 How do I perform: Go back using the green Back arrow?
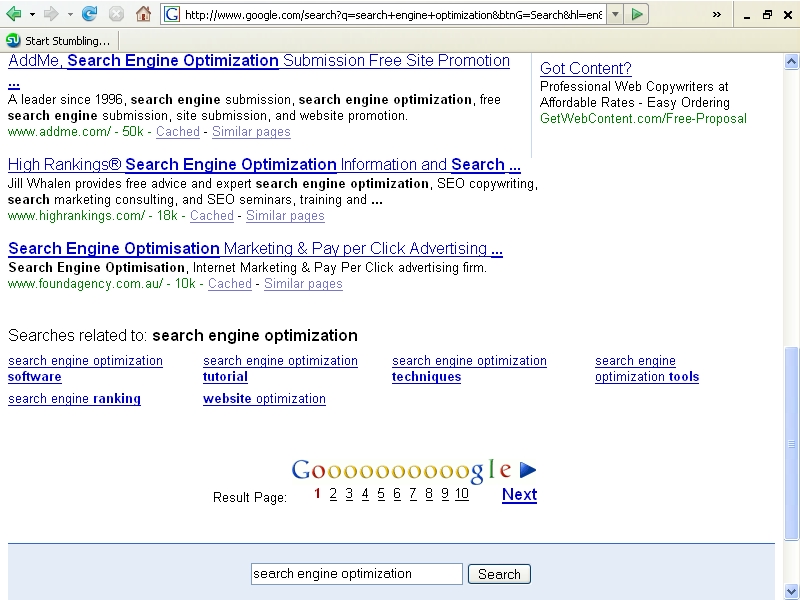pos(14,14)
